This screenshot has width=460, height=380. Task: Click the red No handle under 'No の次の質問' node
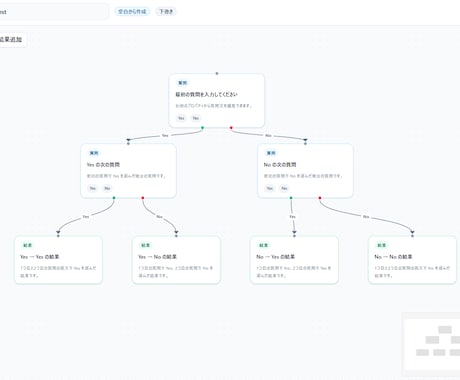320,198
